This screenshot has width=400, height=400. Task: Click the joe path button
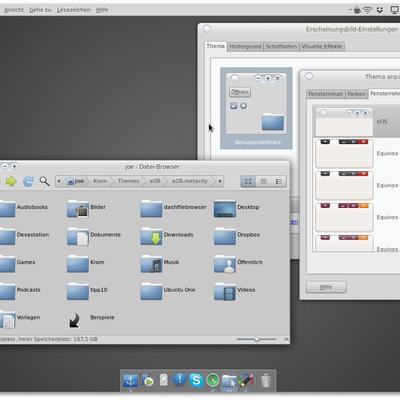coord(76,181)
